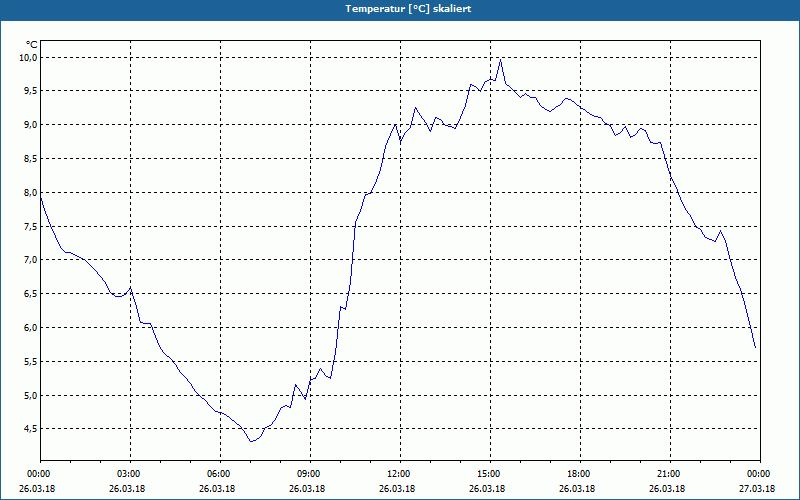The width and height of the screenshot is (800, 500).
Task: Click the chart title 'Temperatur [°C] skaliert'
Action: [408, 9]
